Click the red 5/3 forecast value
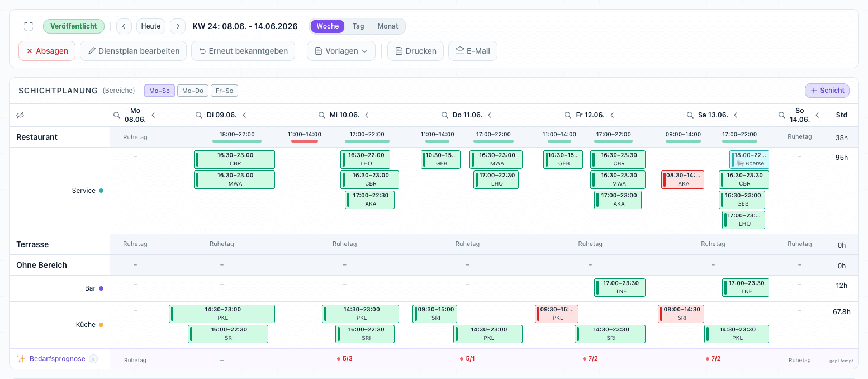868x379 pixels. click(x=345, y=359)
